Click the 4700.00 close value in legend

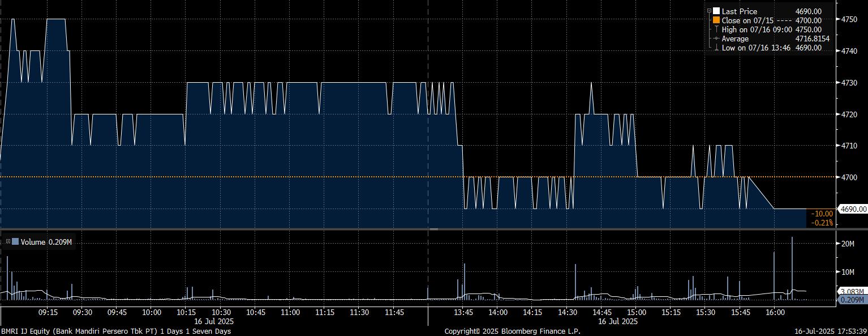pos(809,20)
